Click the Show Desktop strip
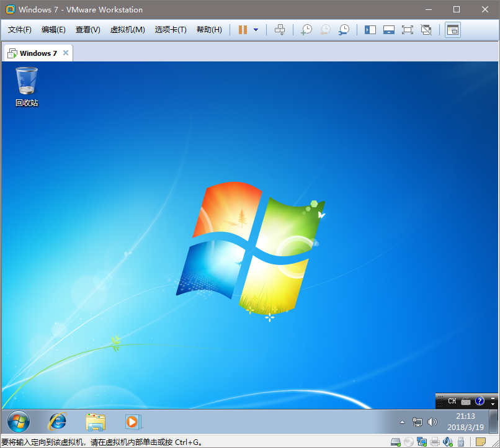Screen dimensions: 500x448 click(493, 421)
